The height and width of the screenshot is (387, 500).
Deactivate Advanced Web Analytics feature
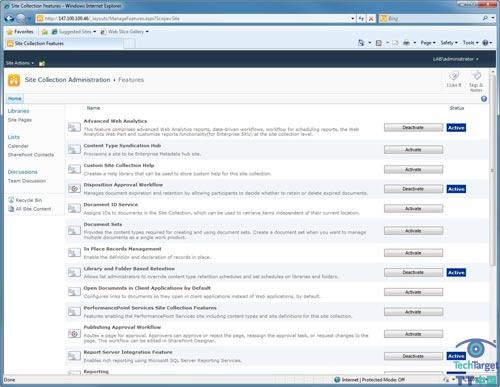[x=413, y=128]
